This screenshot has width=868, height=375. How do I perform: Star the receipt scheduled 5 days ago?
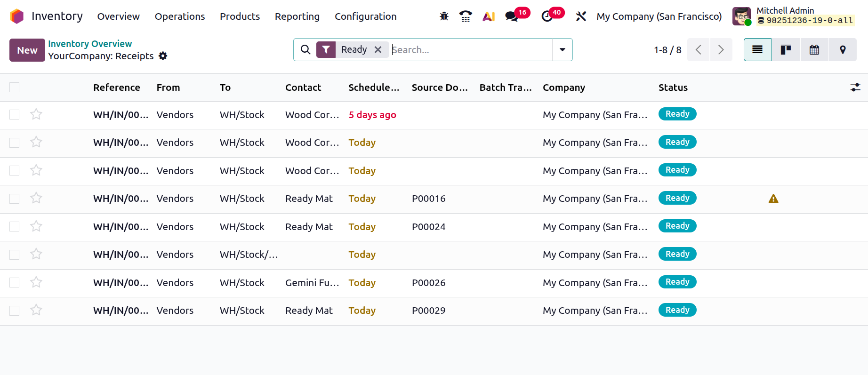(36, 114)
